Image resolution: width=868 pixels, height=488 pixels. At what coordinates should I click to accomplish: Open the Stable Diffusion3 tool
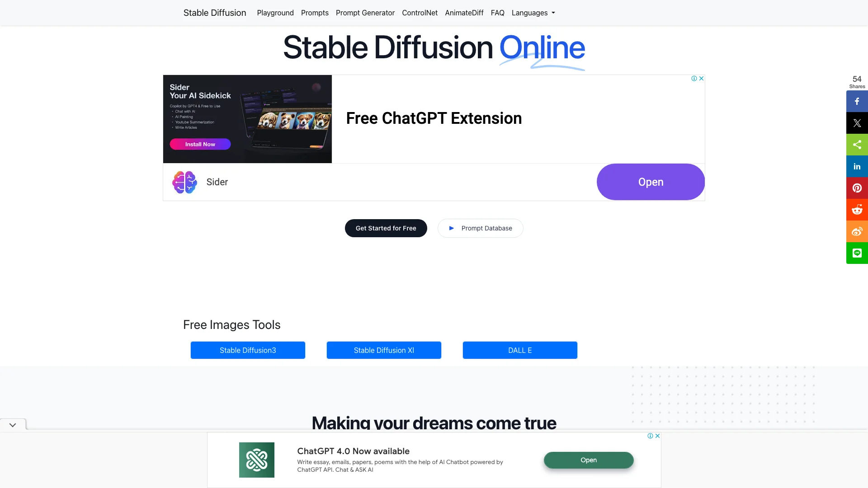(248, 350)
